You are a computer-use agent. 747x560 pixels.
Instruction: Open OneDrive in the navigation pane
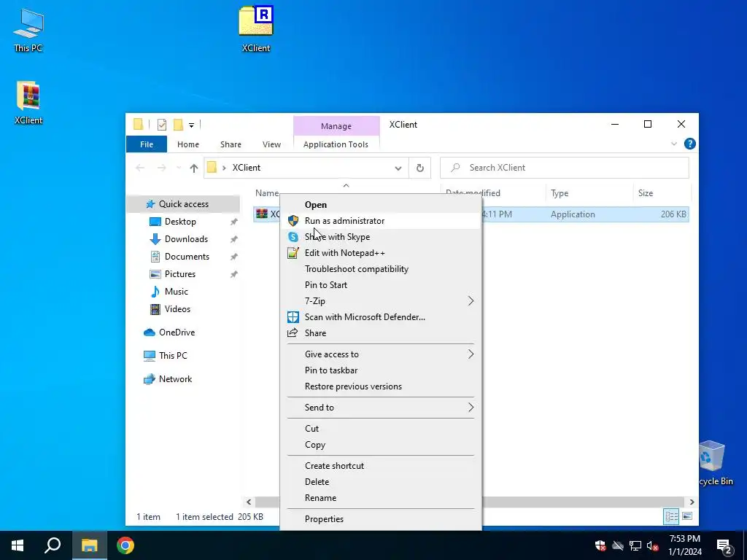177,332
